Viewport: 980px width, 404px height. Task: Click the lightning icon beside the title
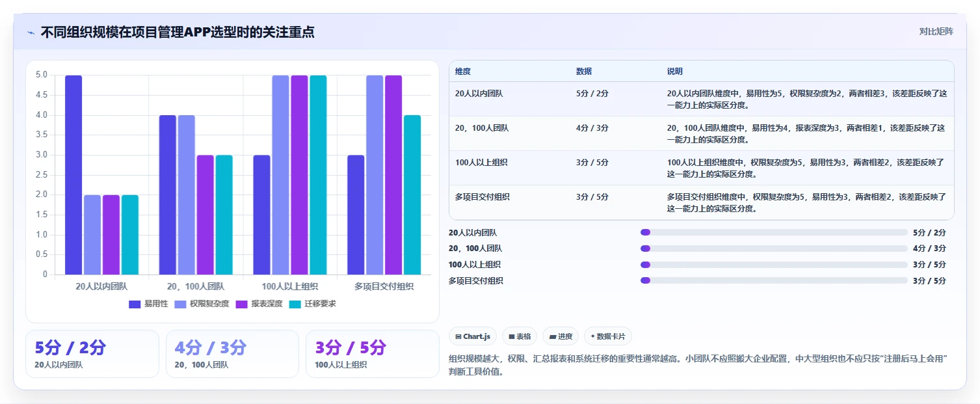(x=31, y=32)
